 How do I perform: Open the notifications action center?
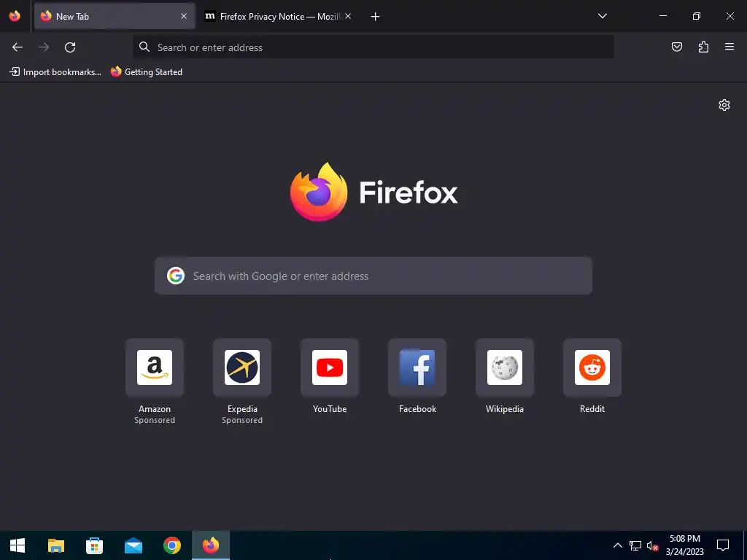pyautogui.click(x=723, y=545)
